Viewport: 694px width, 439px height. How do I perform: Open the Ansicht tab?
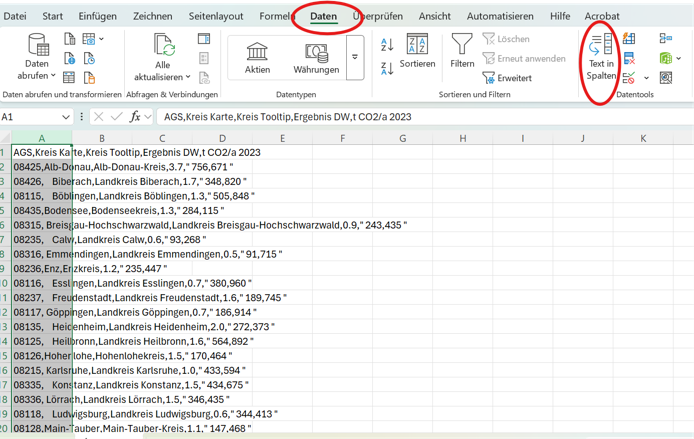[435, 16]
